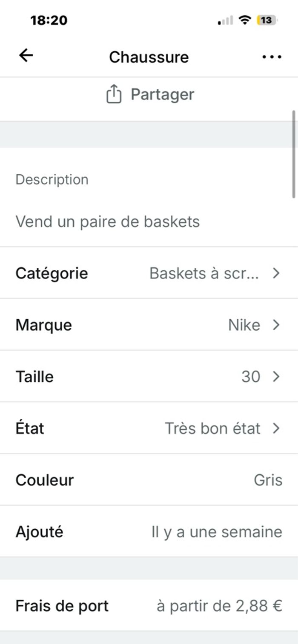Screen dimensions: 298x644
Task: Tap the chevron beside Taille 30
Action: (276, 377)
